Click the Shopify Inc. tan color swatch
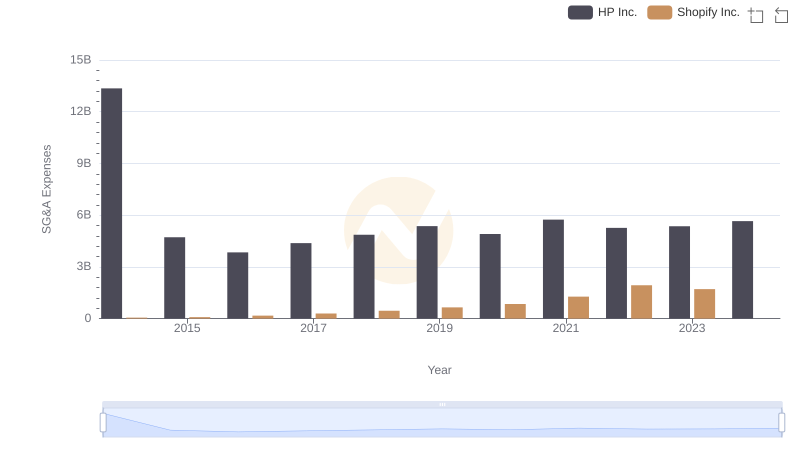The height and width of the screenshot is (461, 800). (x=659, y=12)
